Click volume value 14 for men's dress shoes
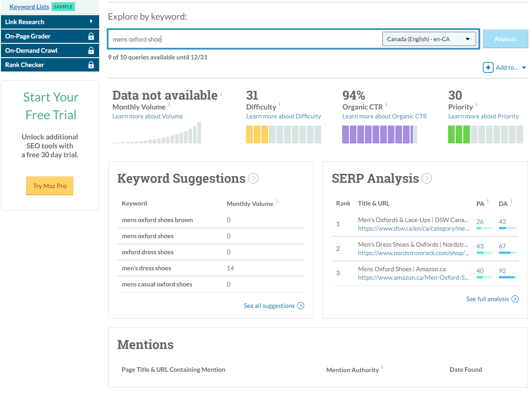This screenshot has height=395, width=532. pyautogui.click(x=230, y=268)
